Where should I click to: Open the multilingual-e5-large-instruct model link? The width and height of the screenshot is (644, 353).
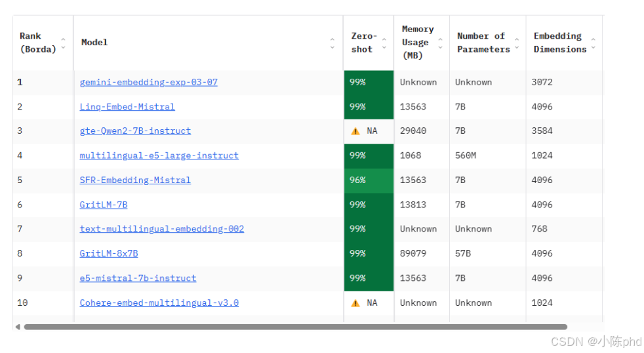[159, 156]
